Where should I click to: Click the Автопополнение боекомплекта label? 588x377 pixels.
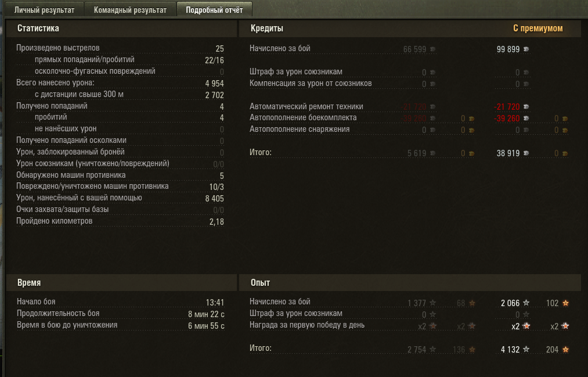tap(303, 118)
